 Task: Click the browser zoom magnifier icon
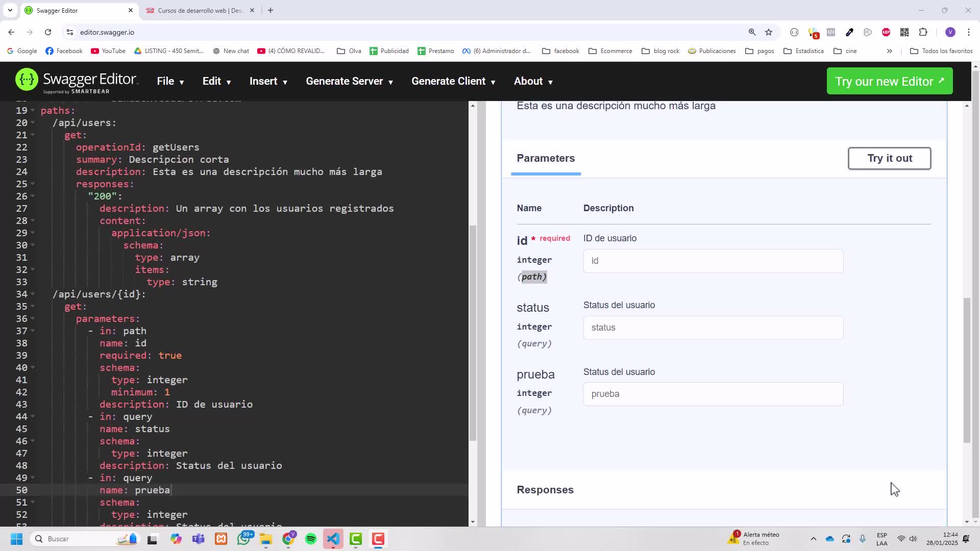point(752,32)
